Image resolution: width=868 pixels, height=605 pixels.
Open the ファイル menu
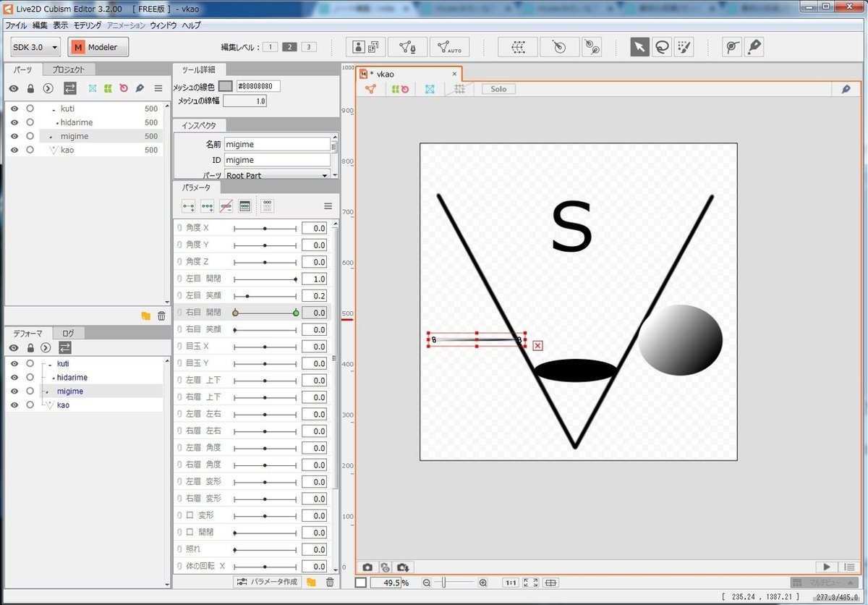(x=17, y=25)
